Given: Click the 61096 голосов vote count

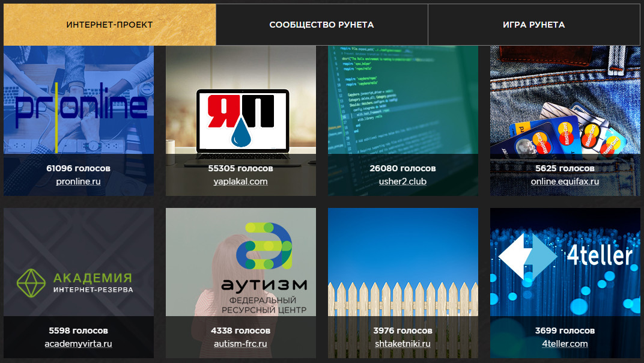Looking at the screenshot, I should (x=79, y=168).
